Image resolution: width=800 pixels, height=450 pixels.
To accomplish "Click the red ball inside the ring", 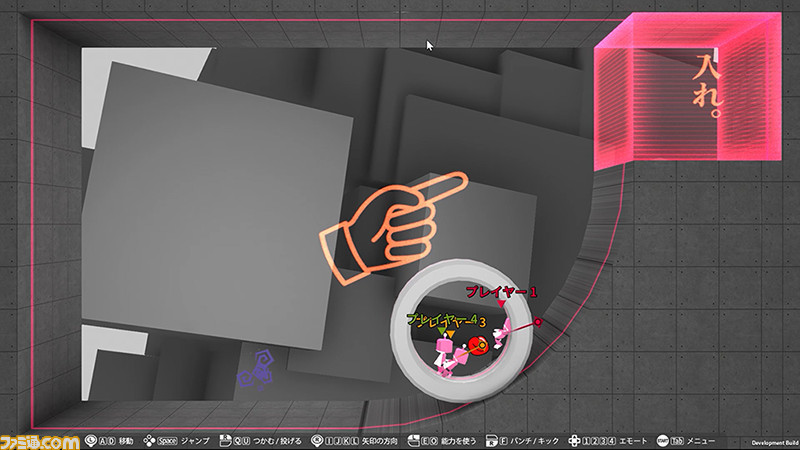I will pyautogui.click(x=479, y=346).
